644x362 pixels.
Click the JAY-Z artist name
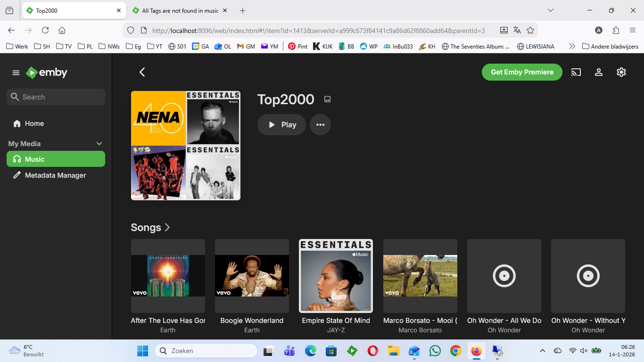pyautogui.click(x=336, y=330)
